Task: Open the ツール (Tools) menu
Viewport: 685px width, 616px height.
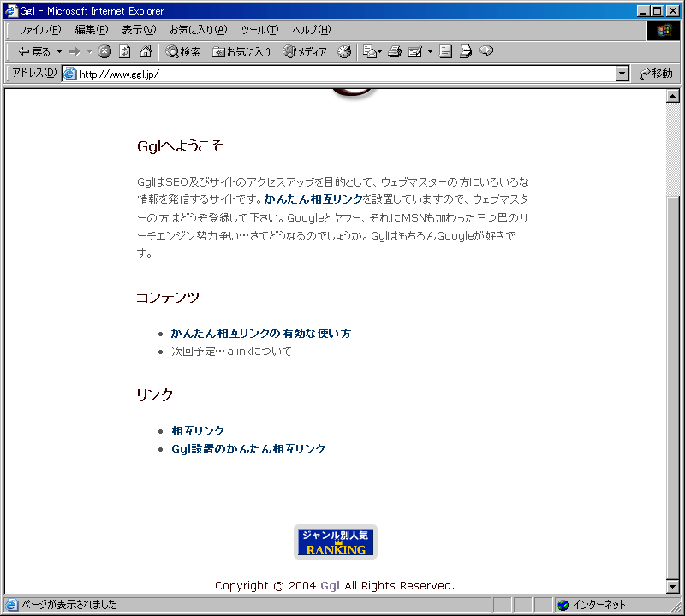Action: point(259,30)
